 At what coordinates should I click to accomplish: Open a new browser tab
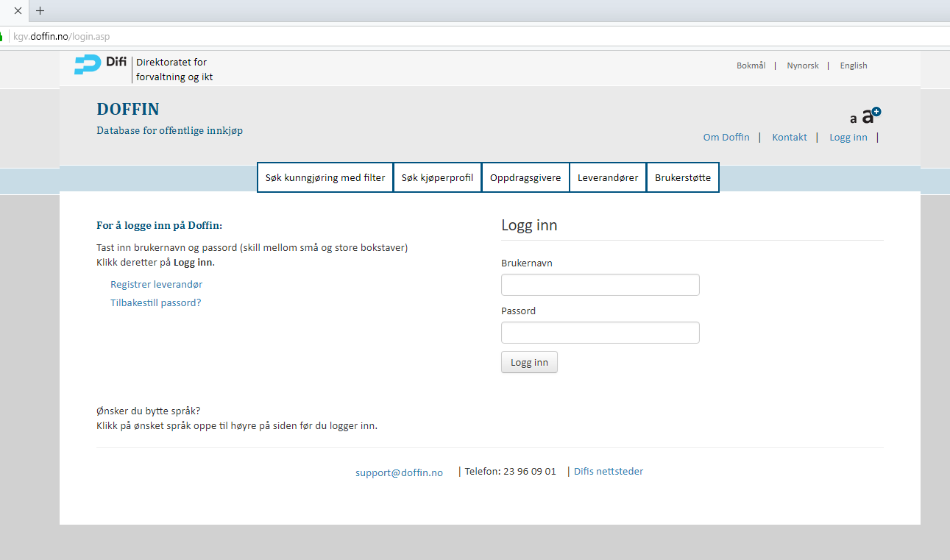[x=40, y=11]
